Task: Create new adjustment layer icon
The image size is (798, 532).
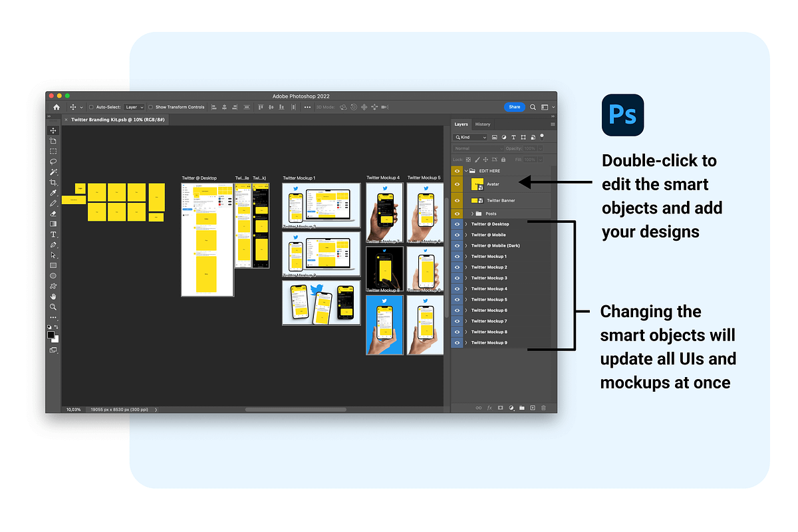Action: click(511, 408)
